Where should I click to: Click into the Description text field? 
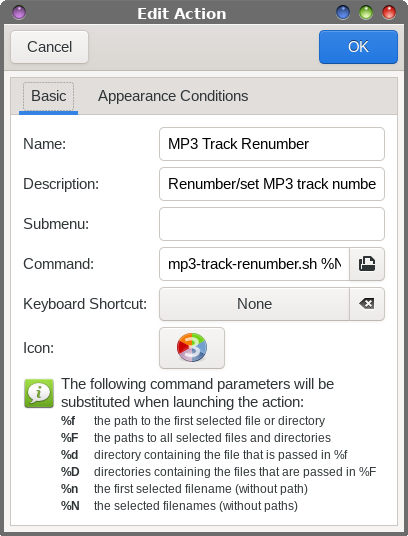[x=272, y=184]
